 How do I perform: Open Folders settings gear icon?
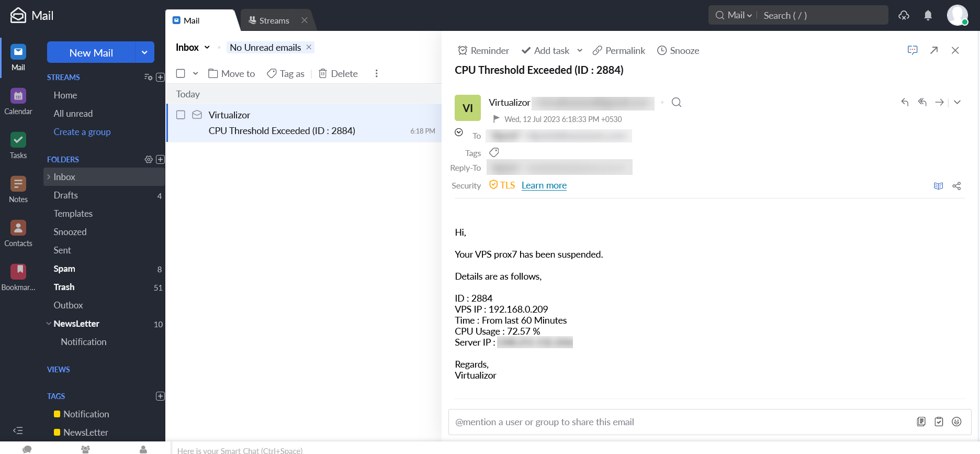coord(149,159)
